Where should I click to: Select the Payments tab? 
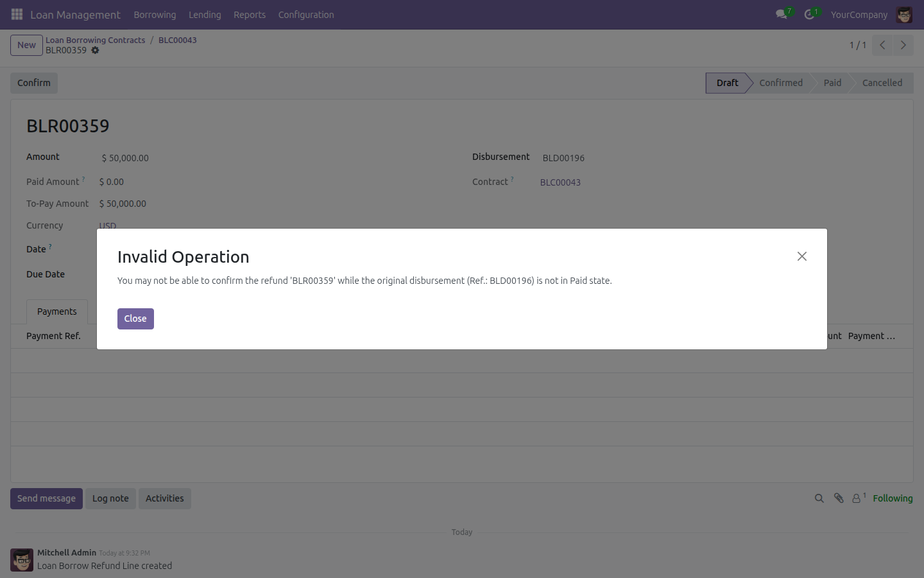(57, 311)
